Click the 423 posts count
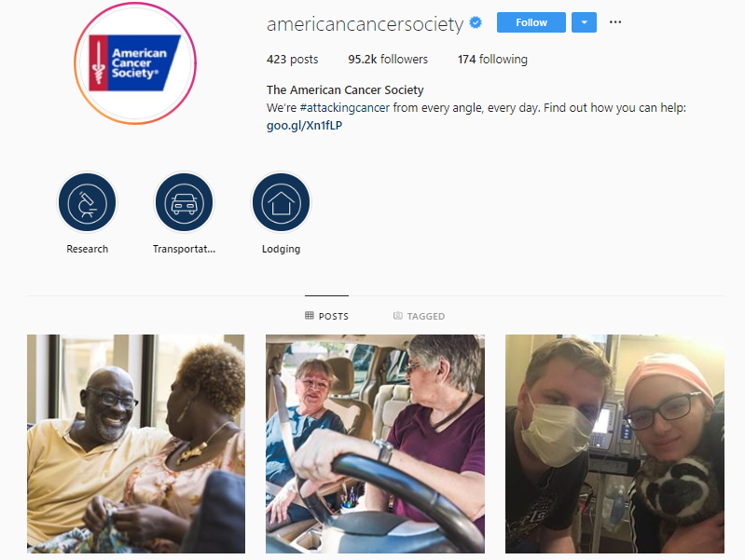 (292, 60)
